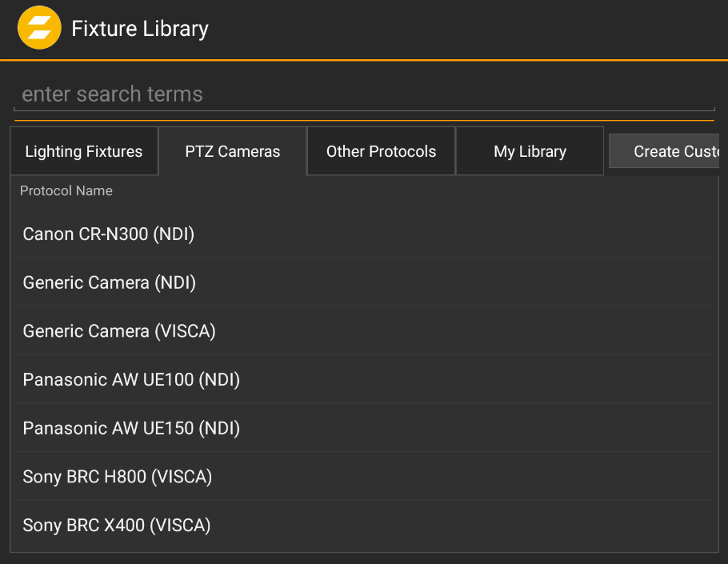Image resolution: width=728 pixels, height=564 pixels.
Task: Go to the My Library tab
Action: (530, 150)
